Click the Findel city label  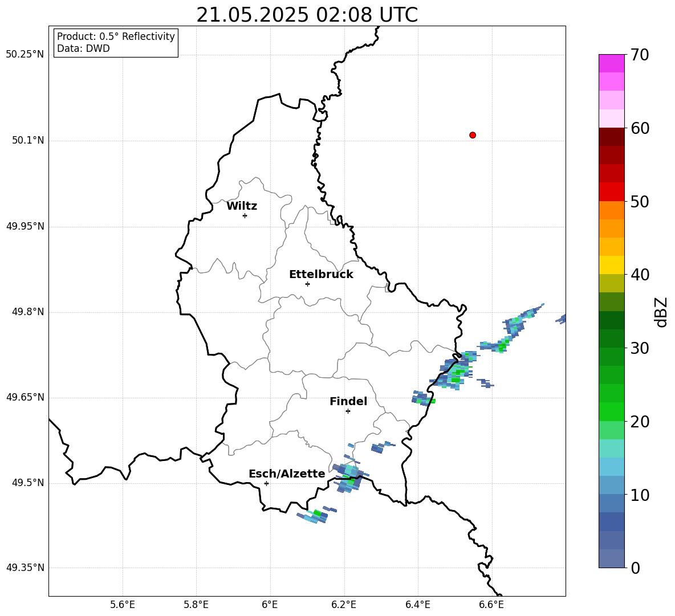348,401
